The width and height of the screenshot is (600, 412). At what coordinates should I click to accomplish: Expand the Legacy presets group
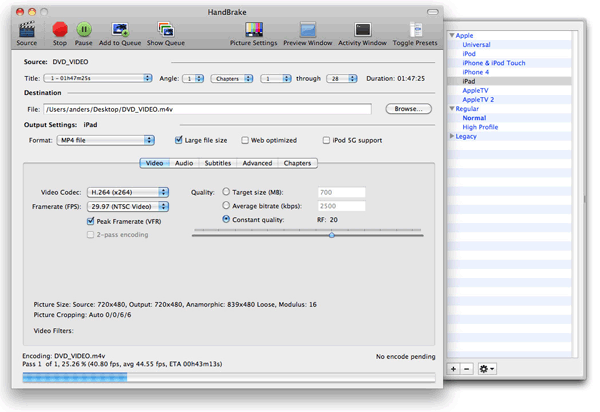pyautogui.click(x=452, y=136)
